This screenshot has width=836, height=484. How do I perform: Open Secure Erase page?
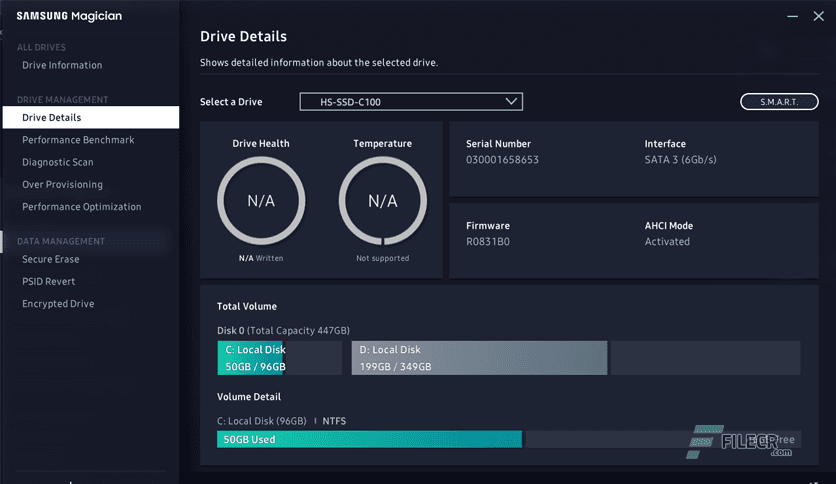point(51,259)
